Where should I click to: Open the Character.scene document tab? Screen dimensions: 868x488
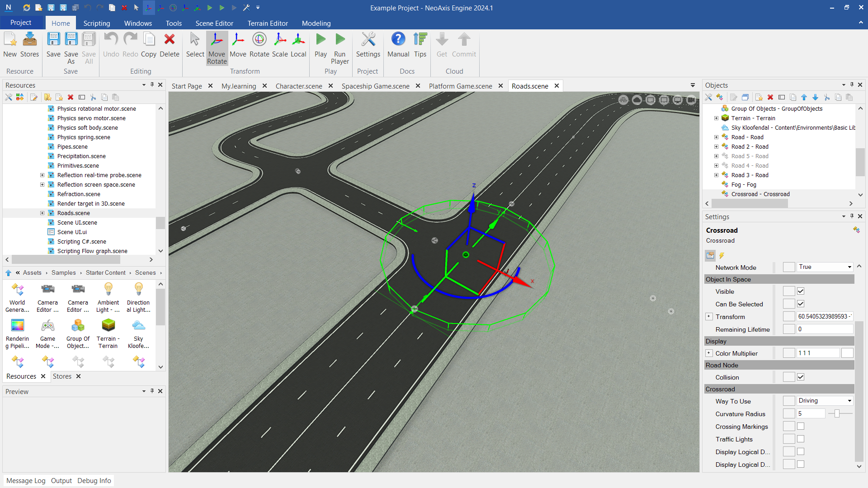pos(298,86)
